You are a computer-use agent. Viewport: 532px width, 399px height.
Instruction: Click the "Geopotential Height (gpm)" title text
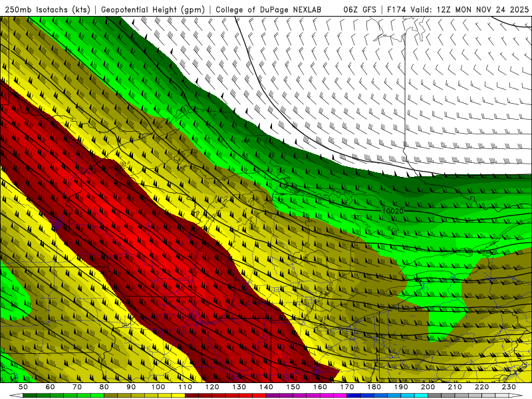pyautogui.click(x=153, y=10)
